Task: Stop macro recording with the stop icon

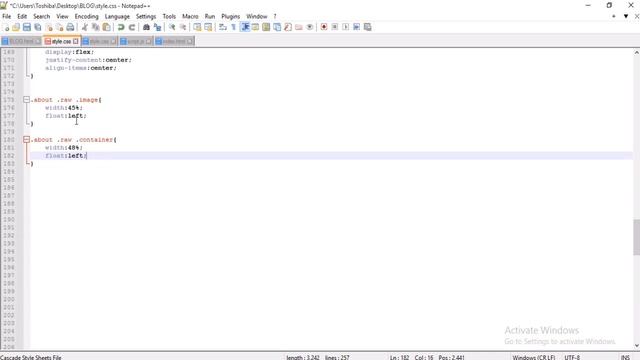Action: [335, 27]
